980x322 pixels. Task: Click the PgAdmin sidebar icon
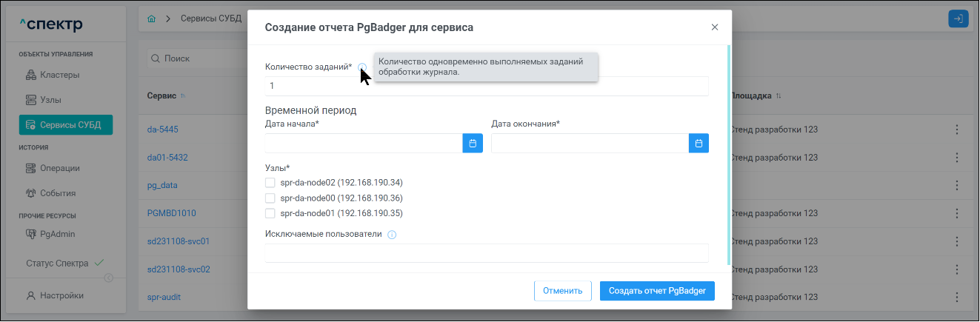(x=31, y=234)
